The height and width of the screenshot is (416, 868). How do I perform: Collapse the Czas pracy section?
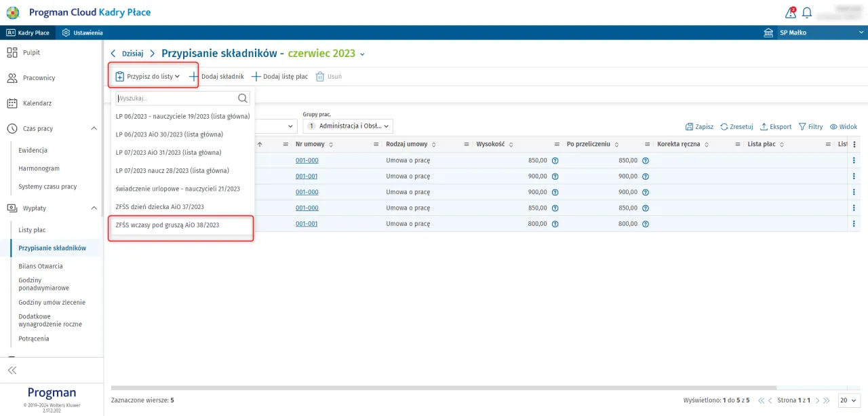(94, 128)
